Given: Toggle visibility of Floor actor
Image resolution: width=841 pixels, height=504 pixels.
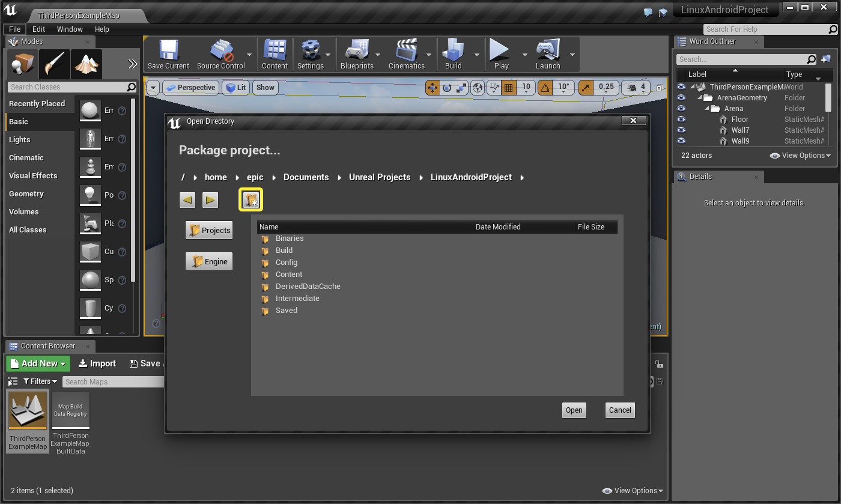Looking at the screenshot, I should [681, 120].
